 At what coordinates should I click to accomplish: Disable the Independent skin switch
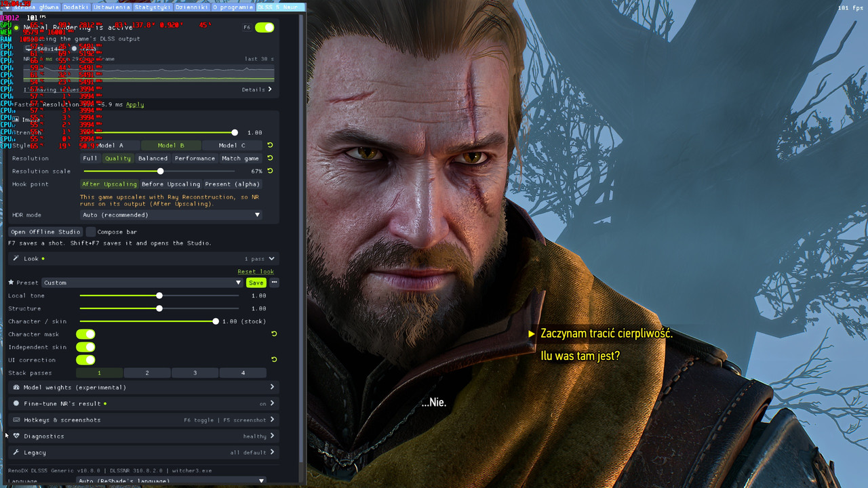point(85,347)
